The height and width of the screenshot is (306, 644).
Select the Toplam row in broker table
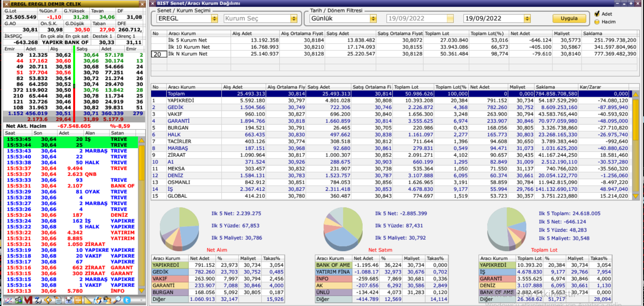390,94
